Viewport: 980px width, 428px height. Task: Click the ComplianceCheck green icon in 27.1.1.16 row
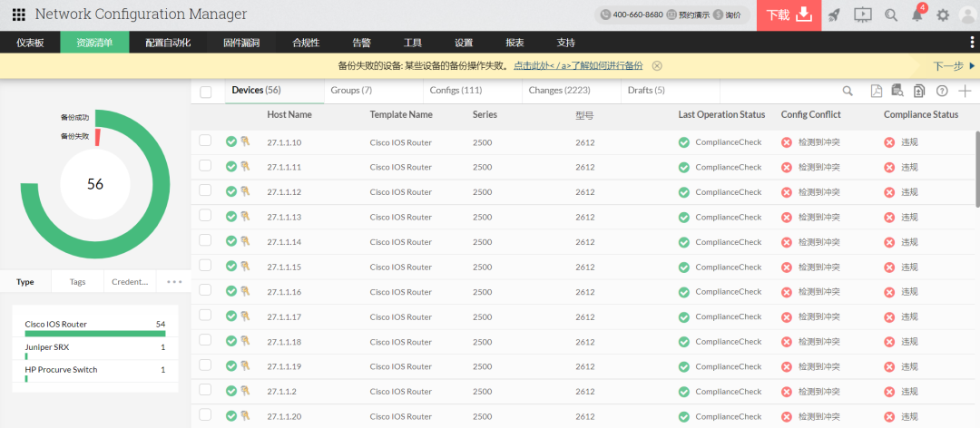click(x=684, y=292)
